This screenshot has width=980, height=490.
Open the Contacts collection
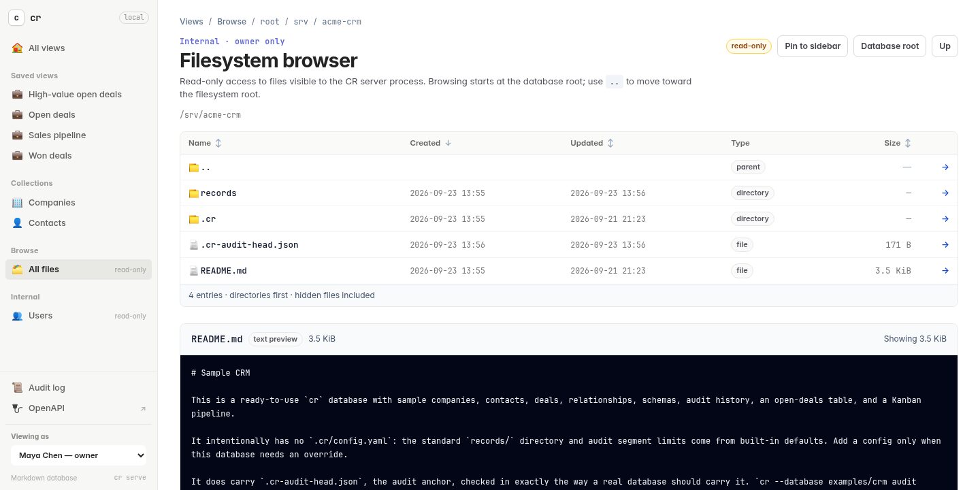(x=79, y=223)
